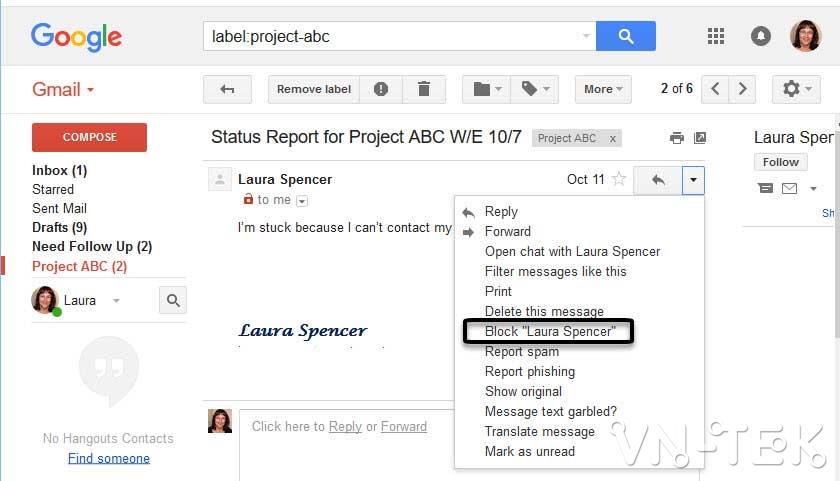840x481 pixels.
Task: Open the account profile picture
Action: click(805, 36)
